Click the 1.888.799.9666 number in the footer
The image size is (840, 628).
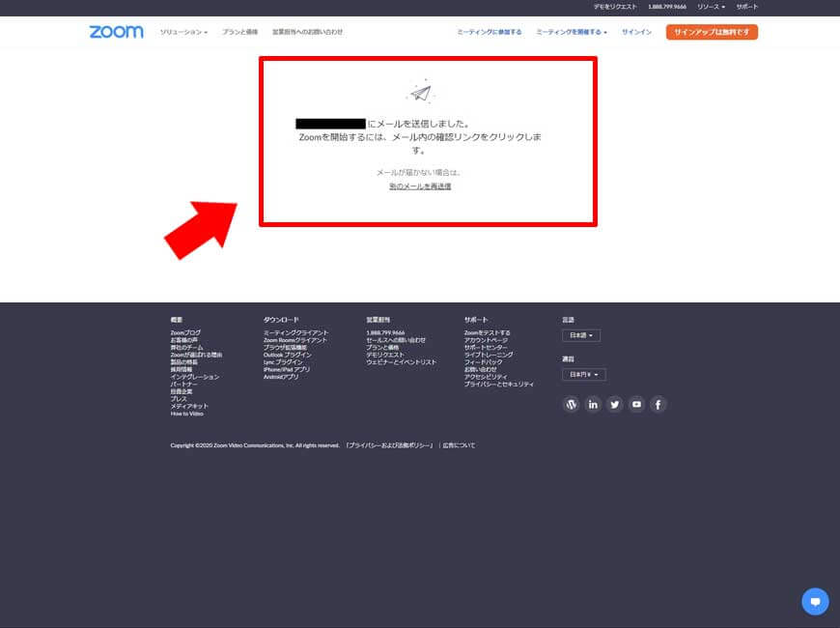(385, 333)
